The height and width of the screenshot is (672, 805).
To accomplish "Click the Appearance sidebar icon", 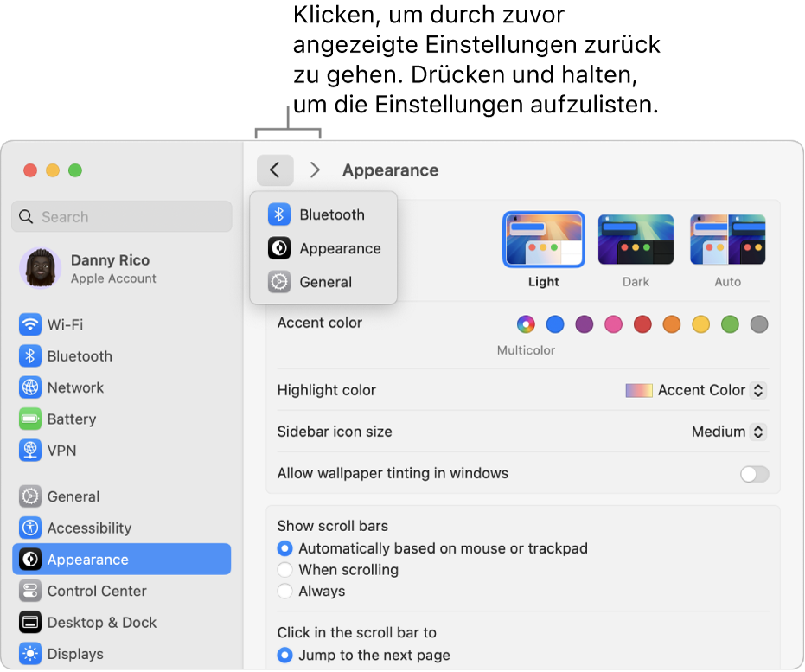I will (30, 559).
